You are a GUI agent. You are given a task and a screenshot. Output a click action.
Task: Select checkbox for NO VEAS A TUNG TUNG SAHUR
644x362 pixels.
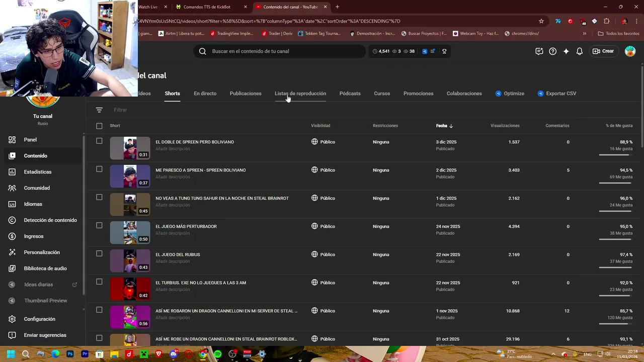click(x=99, y=198)
